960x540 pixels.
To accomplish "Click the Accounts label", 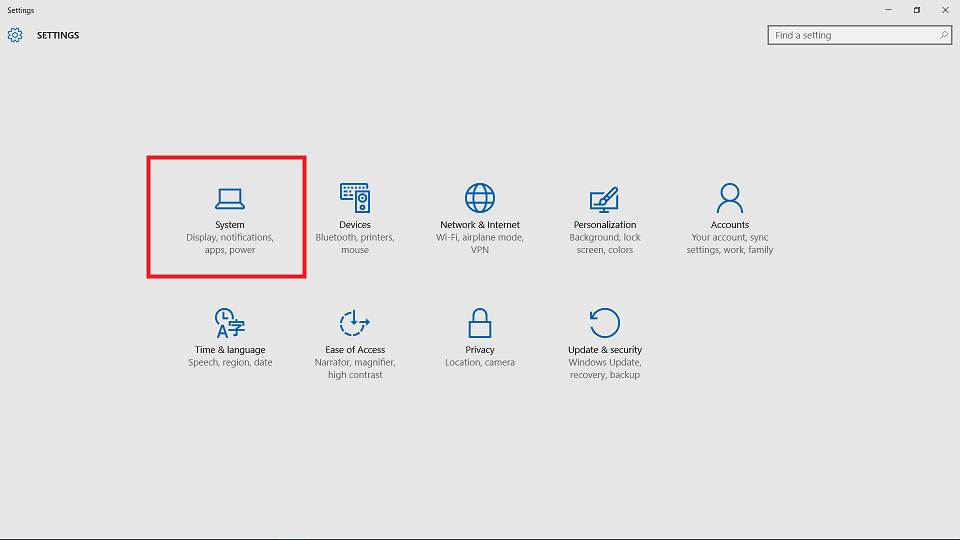I will (x=730, y=225).
